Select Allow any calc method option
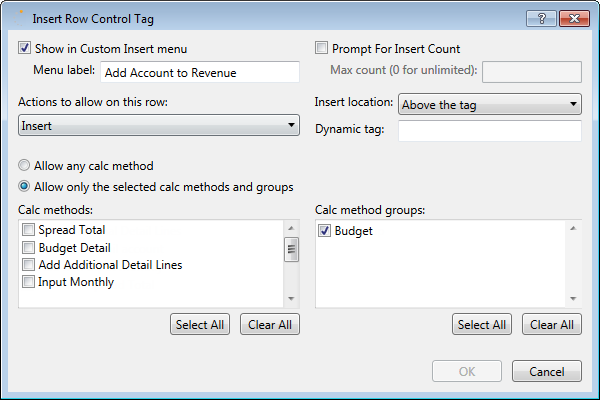 point(24,165)
